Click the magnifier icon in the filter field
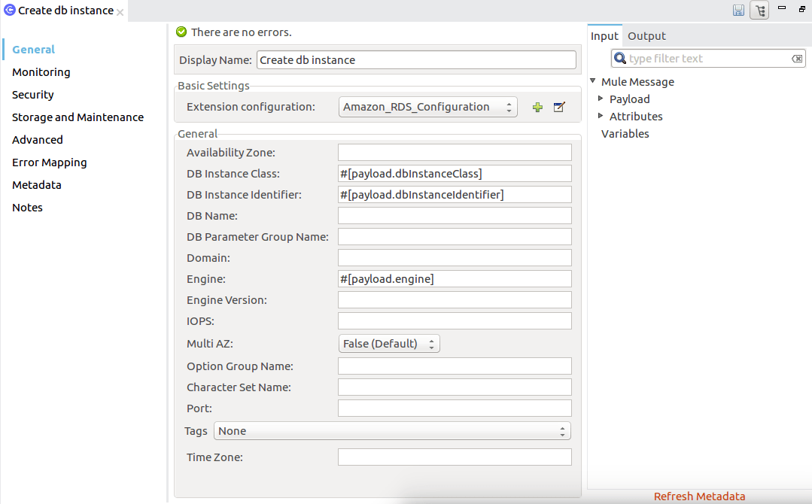812x504 pixels. (619, 58)
